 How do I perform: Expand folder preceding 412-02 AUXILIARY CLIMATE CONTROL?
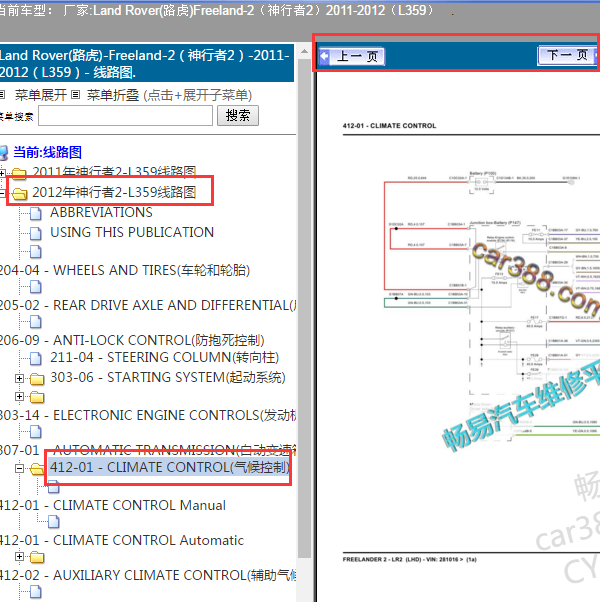pos(19,556)
